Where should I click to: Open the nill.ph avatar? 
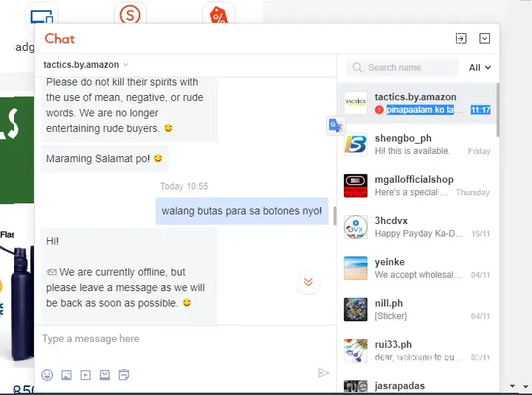click(356, 310)
